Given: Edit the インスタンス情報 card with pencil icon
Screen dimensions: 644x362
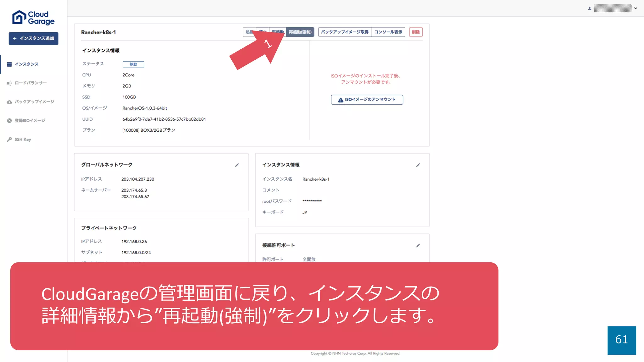Looking at the screenshot, I should click(418, 165).
